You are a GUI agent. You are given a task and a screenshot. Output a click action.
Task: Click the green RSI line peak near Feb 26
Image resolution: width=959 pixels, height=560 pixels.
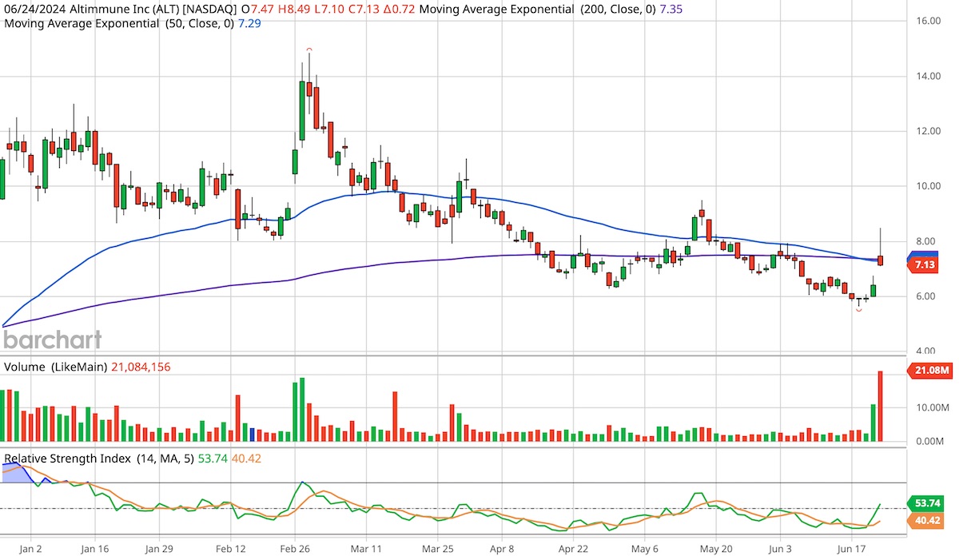click(x=301, y=483)
